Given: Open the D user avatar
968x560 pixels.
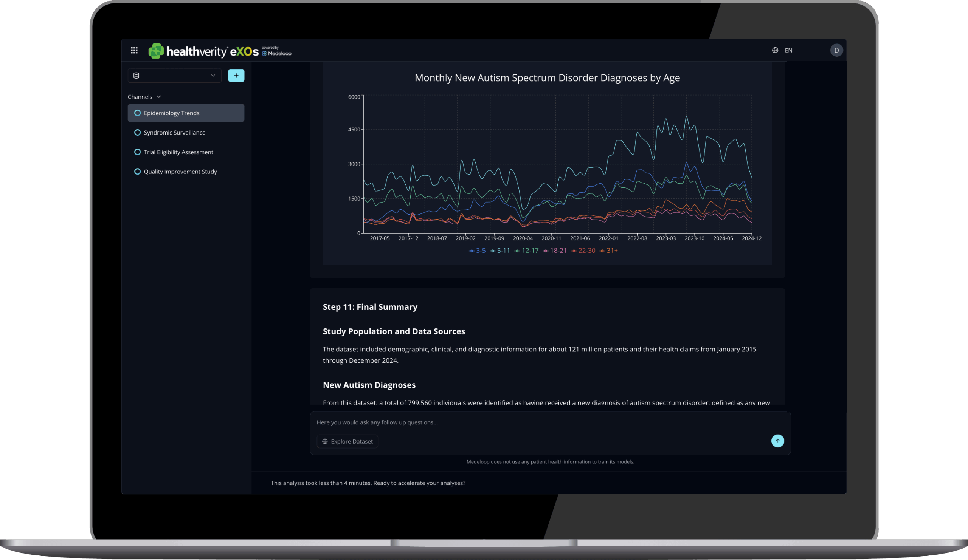Looking at the screenshot, I should (x=836, y=50).
